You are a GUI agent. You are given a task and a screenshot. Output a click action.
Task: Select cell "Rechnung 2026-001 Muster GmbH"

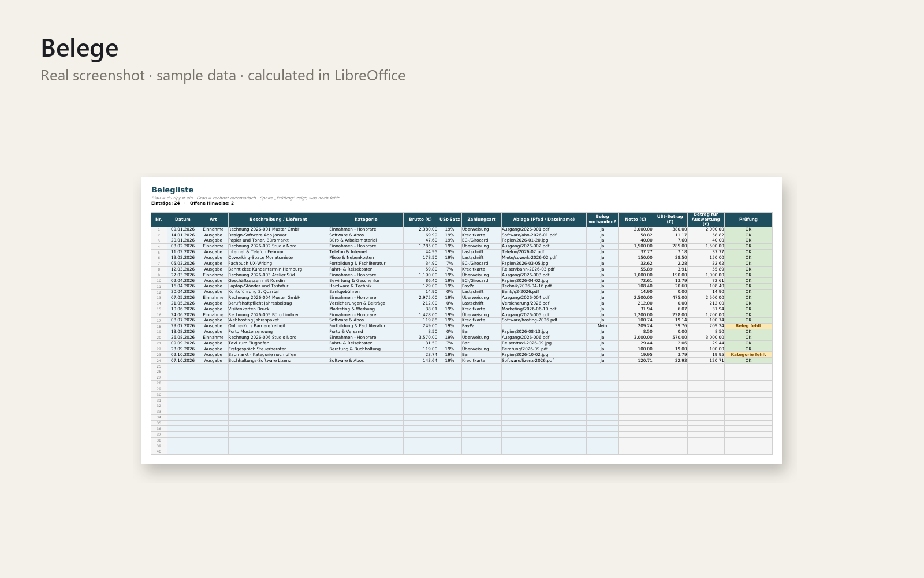[x=278, y=229]
